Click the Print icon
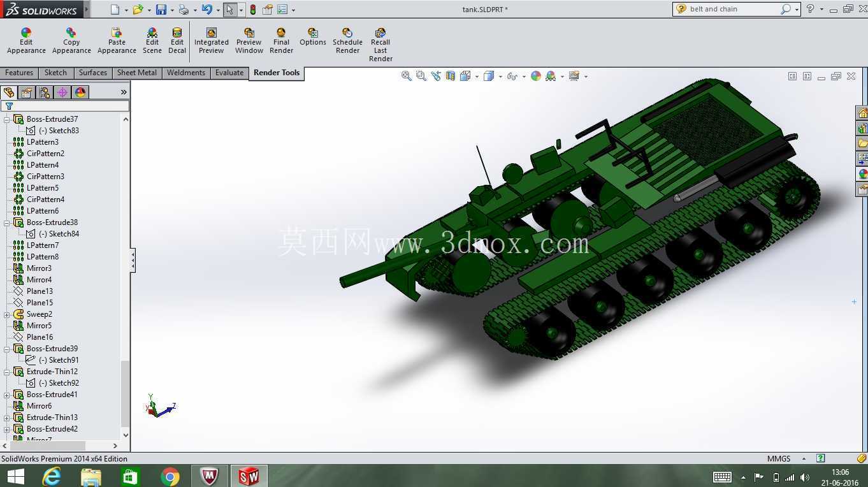 point(184,10)
